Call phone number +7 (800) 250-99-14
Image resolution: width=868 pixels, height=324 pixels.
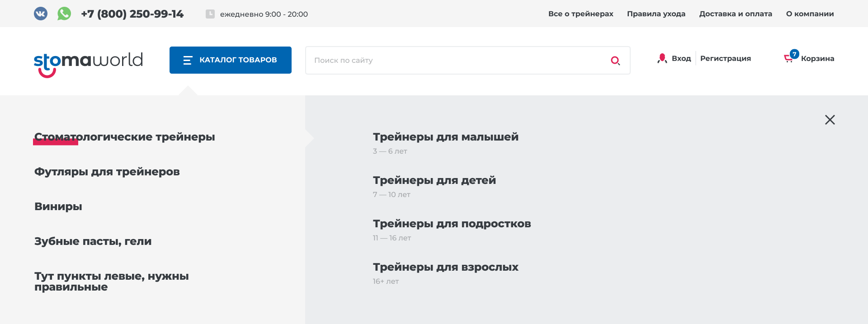tap(132, 14)
